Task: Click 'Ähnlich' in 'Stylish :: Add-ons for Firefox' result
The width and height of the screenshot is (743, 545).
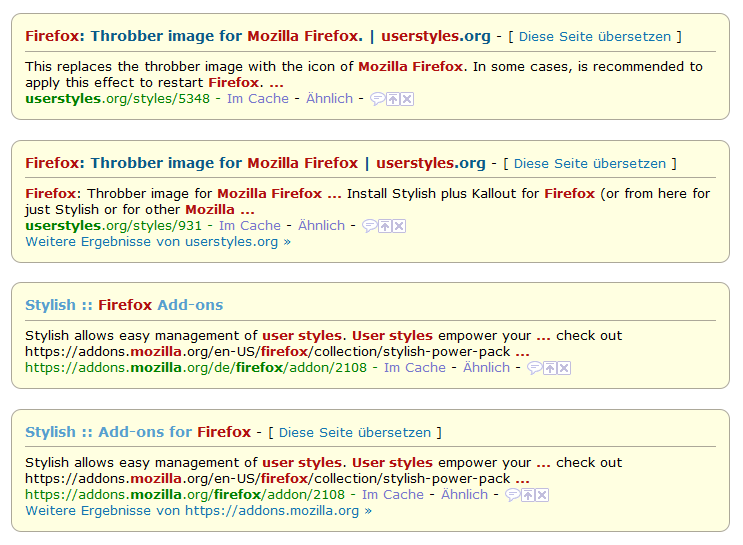Action: coord(464,495)
